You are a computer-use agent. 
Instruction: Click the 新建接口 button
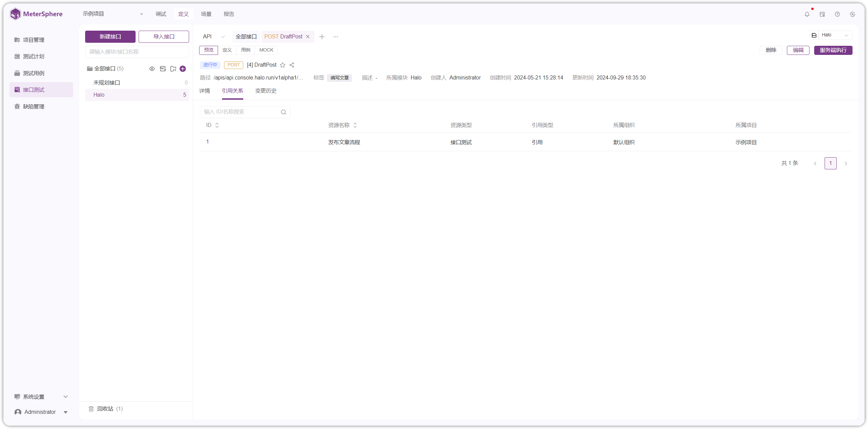[x=110, y=37]
